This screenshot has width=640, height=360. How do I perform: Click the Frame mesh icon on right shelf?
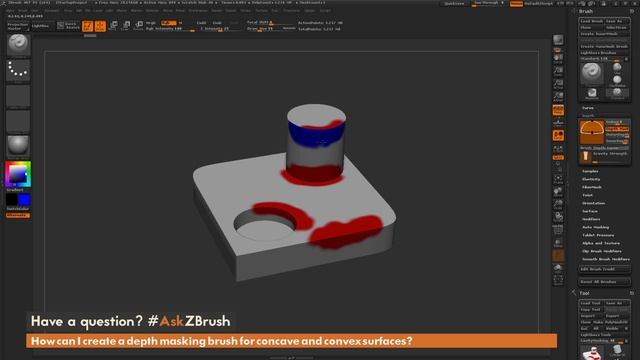tap(558, 178)
